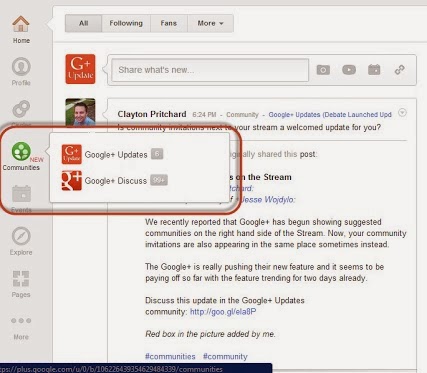Open the Explore compass icon
This screenshot has height=373, width=427.
pos(21,236)
